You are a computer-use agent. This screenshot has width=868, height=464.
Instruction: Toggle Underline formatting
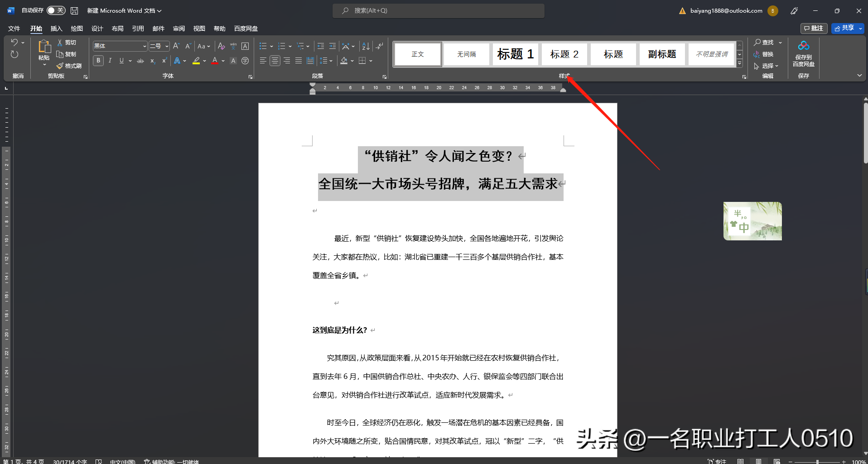[121, 61]
